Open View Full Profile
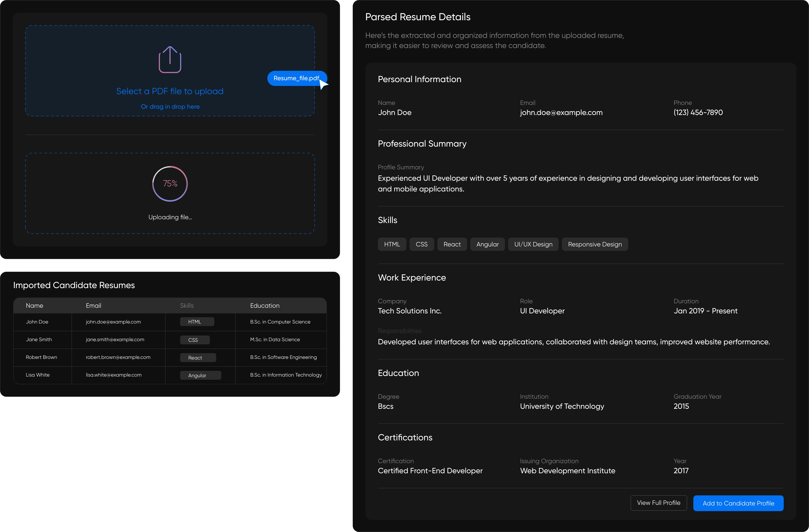 pyautogui.click(x=658, y=503)
